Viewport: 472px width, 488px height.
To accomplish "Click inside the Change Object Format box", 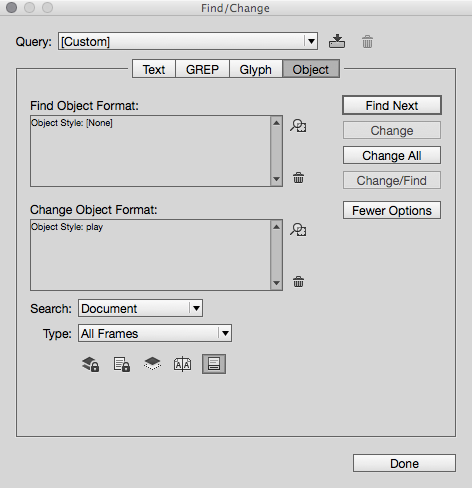I will point(151,255).
